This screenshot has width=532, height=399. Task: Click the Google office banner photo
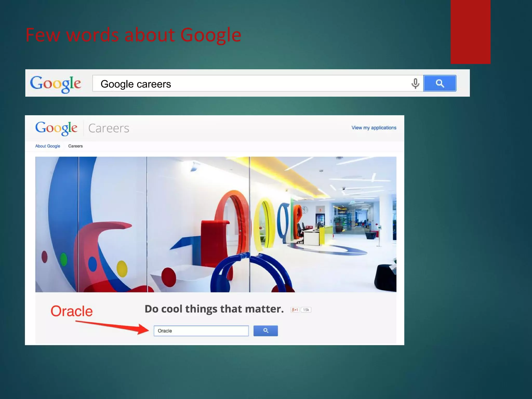point(216,224)
